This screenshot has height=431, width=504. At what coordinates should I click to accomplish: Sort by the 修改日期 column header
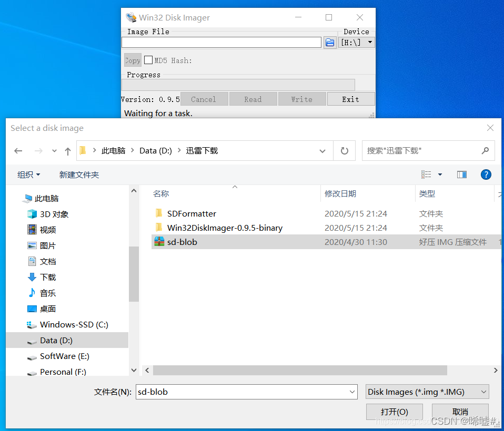pyautogui.click(x=340, y=193)
